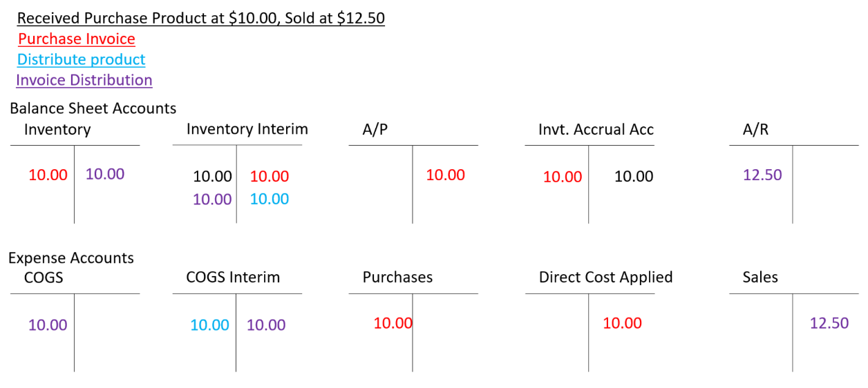Click the "Expense Accounts" heading

pos(71,258)
